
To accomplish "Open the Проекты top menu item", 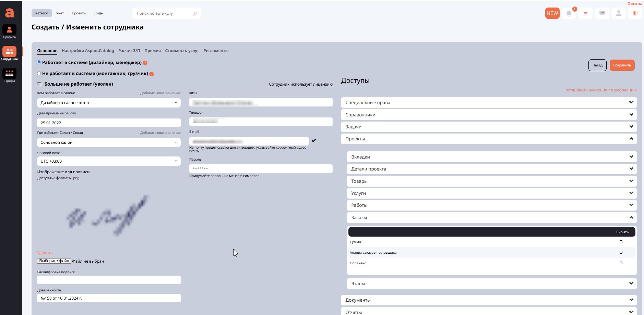I will coord(79,13).
